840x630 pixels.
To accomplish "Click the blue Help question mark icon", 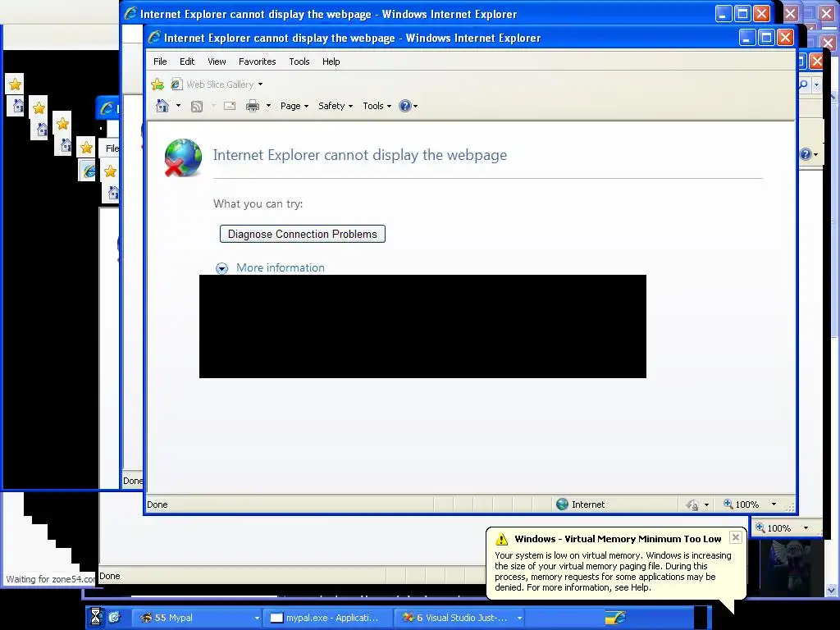I will point(405,106).
